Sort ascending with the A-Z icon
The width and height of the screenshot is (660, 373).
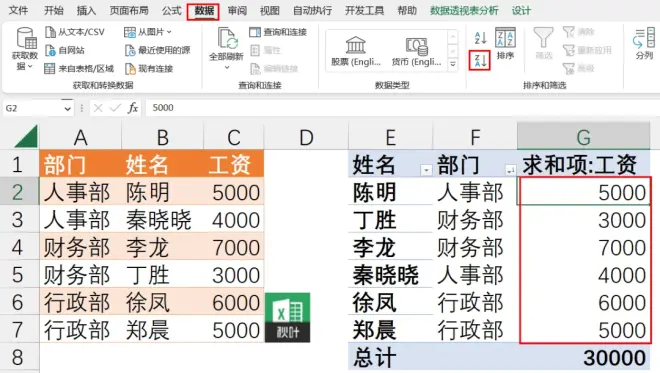tap(480, 38)
